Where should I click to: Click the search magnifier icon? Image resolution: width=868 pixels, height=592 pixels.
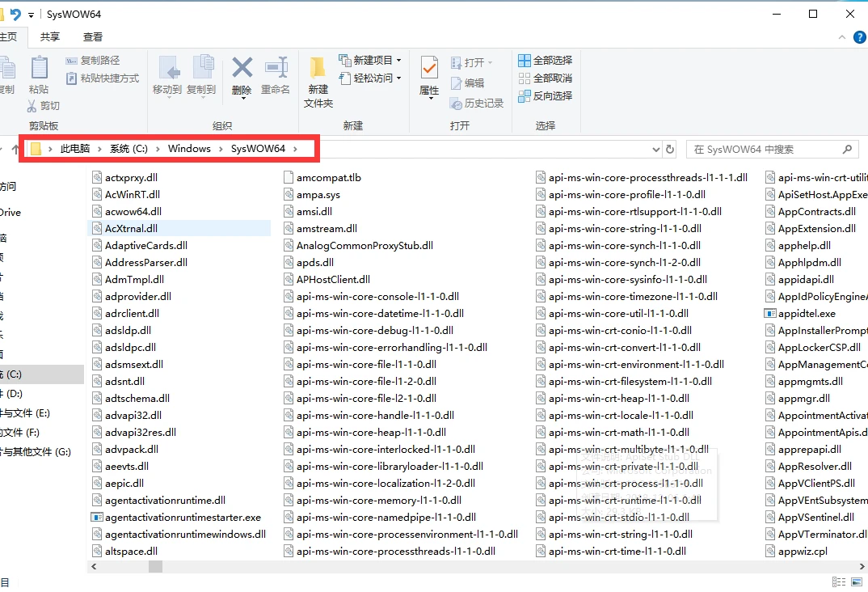point(847,149)
